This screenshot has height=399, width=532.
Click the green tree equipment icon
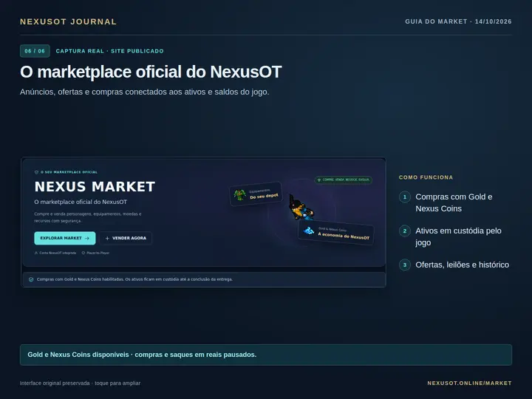(x=240, y=195)
